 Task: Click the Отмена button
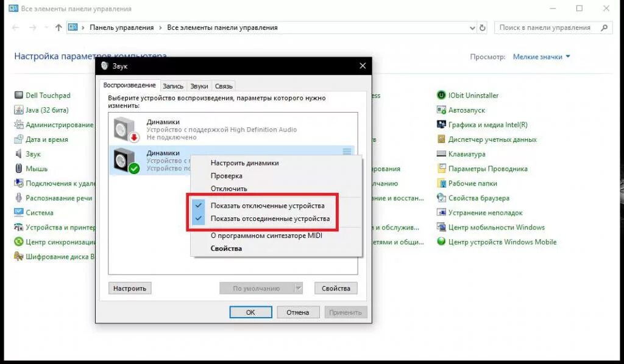coord(297,312)
